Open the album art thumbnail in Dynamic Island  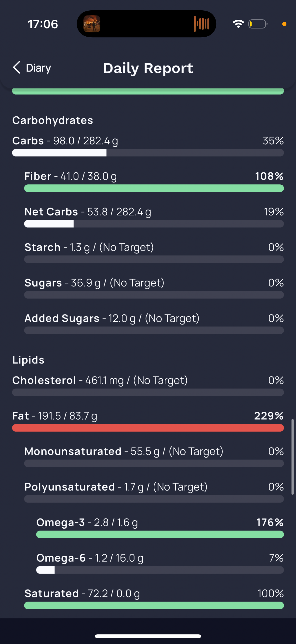(92, 24)
